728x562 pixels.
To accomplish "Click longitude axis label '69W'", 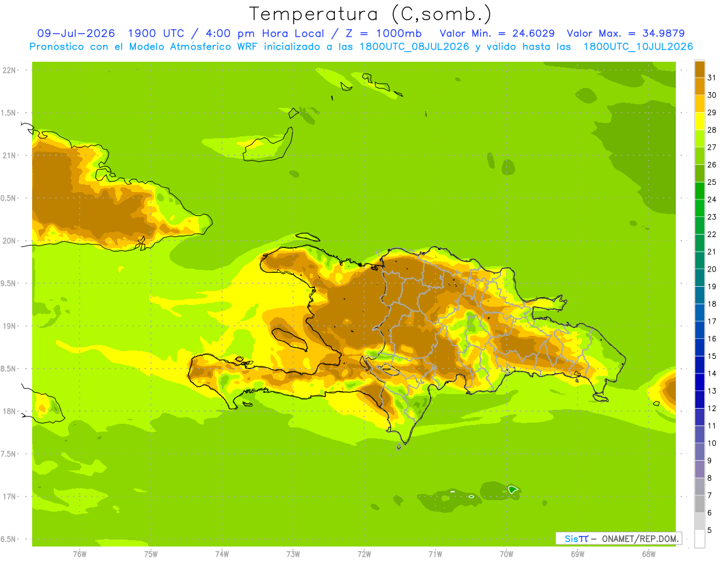I will pos(578,554).
